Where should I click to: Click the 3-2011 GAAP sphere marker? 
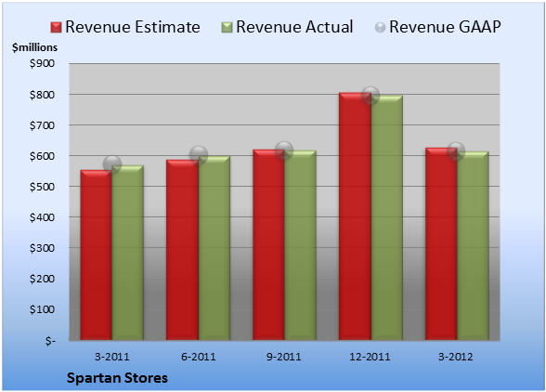112,163
